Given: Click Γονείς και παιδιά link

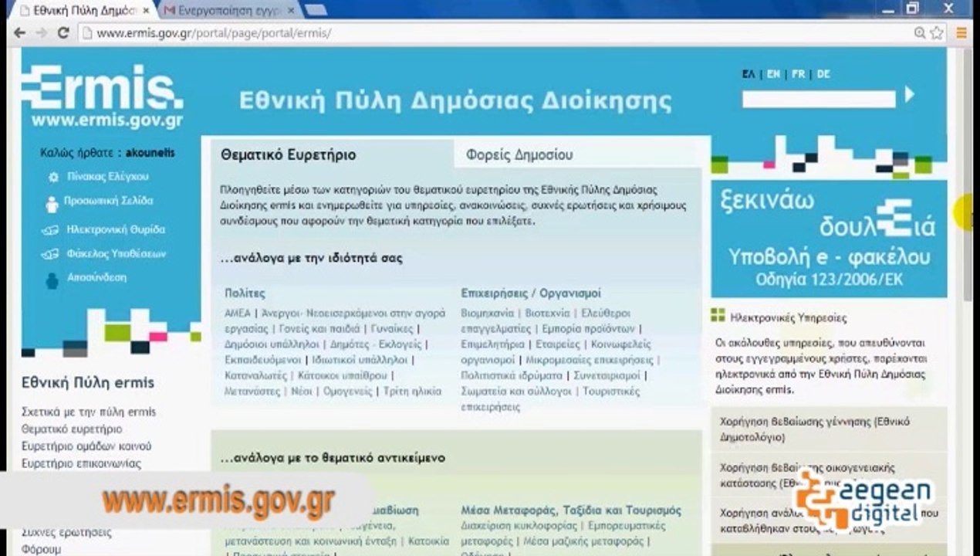Looking at the screenshot, I should (x=319, y=329).
